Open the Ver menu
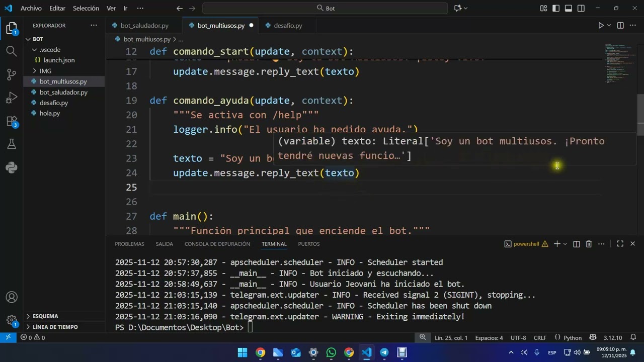Viewport: 644px width, 362px height. [111, 8]
